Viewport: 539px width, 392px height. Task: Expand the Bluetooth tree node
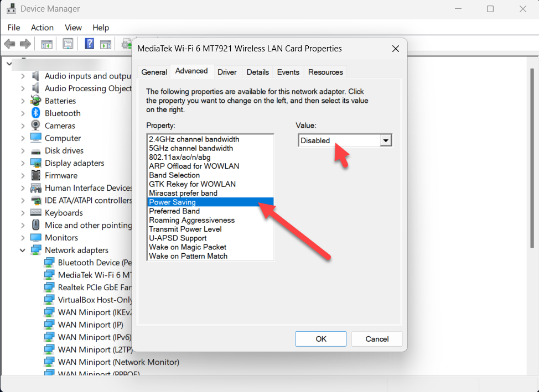tap(23, 113)
